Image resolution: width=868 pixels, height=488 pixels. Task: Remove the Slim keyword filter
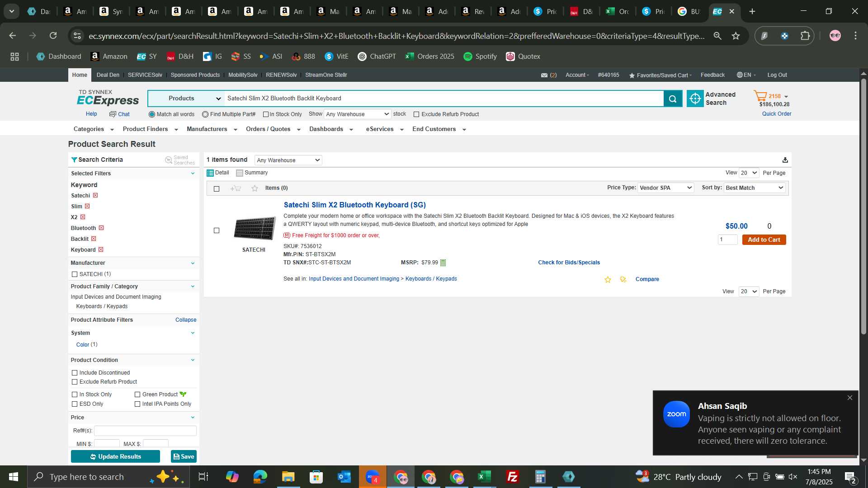(87, 206)
